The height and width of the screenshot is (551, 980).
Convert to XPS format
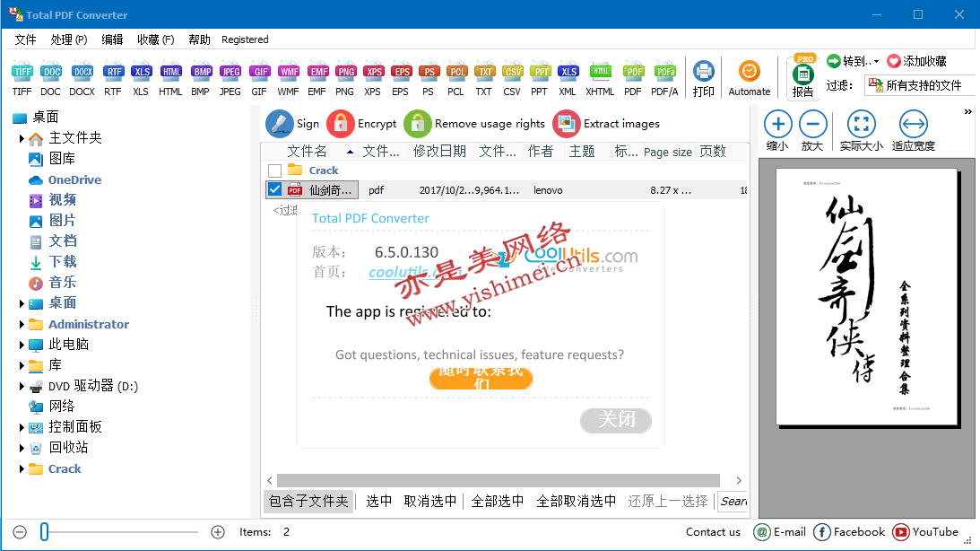(373, 80)
